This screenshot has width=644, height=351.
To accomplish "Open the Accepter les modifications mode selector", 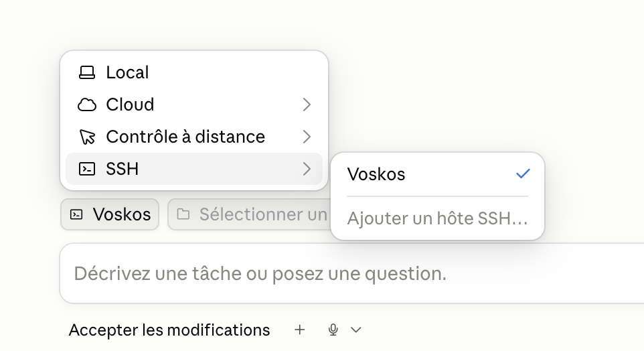I will click(x=169, y=330).
